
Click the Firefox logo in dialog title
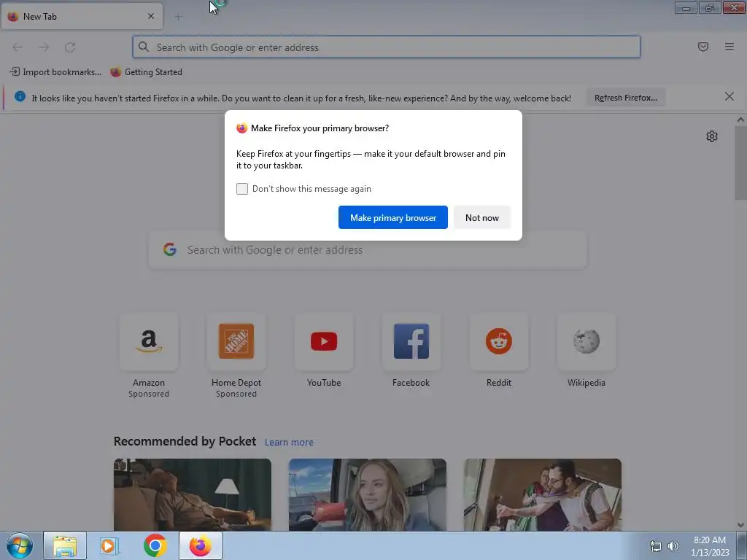[242, 128]
